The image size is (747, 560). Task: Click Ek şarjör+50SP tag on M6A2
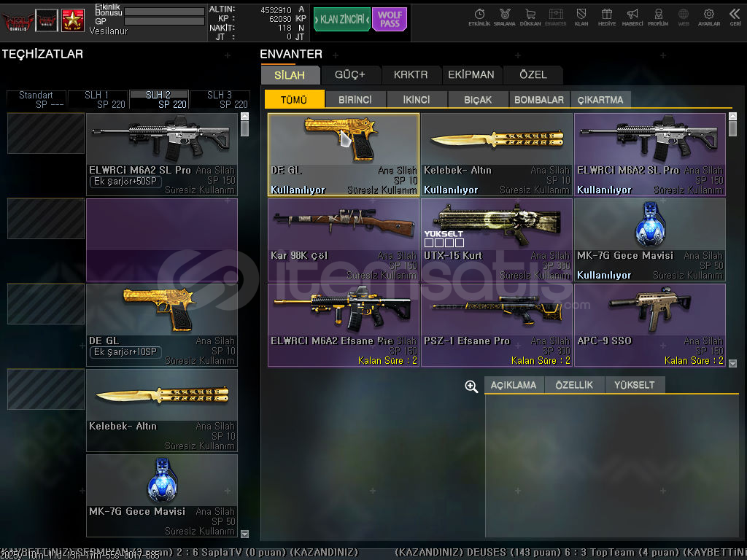(x=125, y=182)
